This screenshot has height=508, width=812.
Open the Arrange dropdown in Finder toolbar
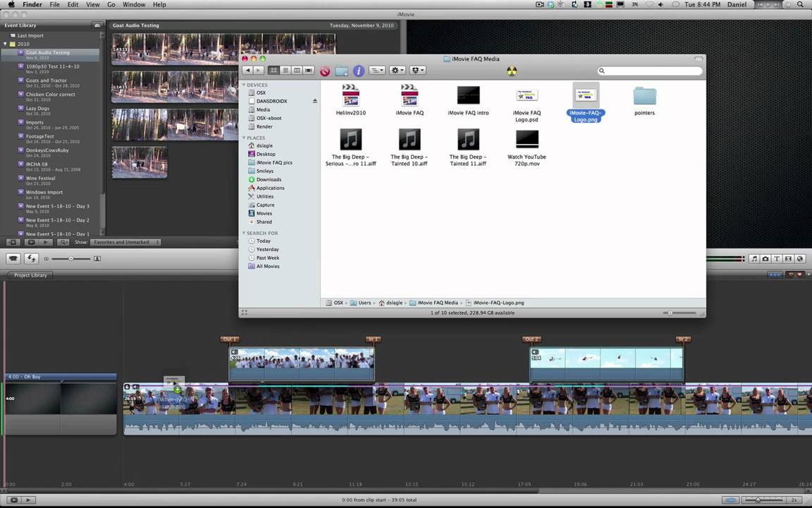click(x=377, y=71)
